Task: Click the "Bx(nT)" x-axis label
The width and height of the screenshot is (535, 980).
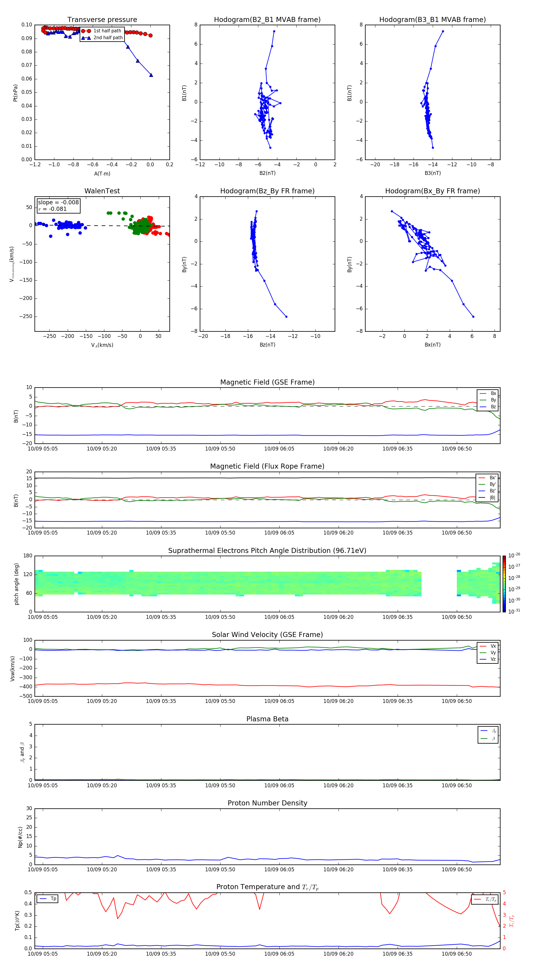Action: point(432,345)
